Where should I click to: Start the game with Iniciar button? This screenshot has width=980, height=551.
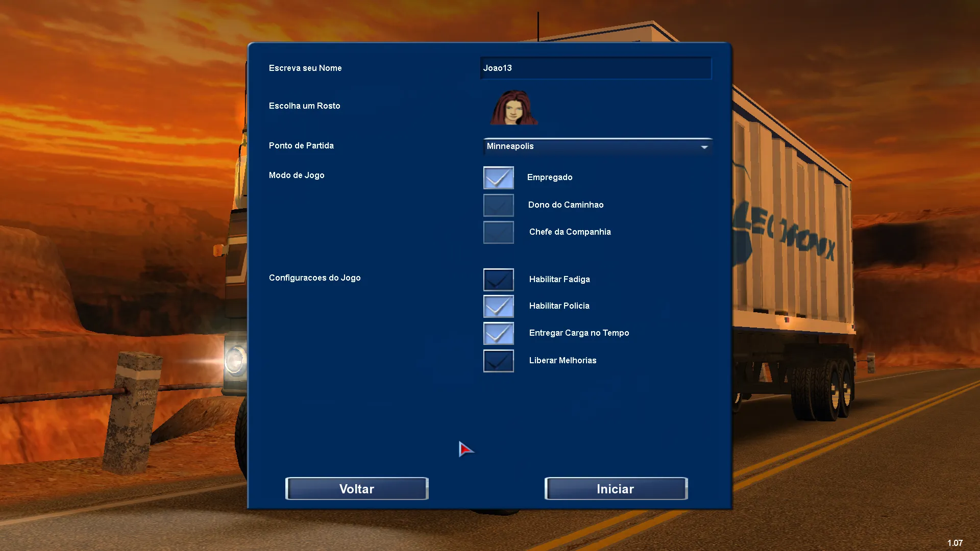(616, 489)
